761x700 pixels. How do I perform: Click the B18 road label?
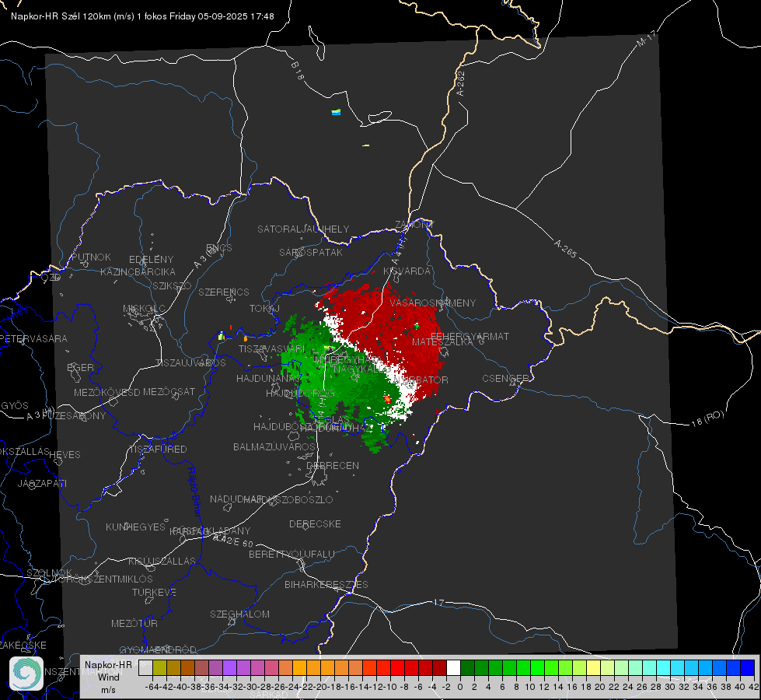click(x=297, y=71)
